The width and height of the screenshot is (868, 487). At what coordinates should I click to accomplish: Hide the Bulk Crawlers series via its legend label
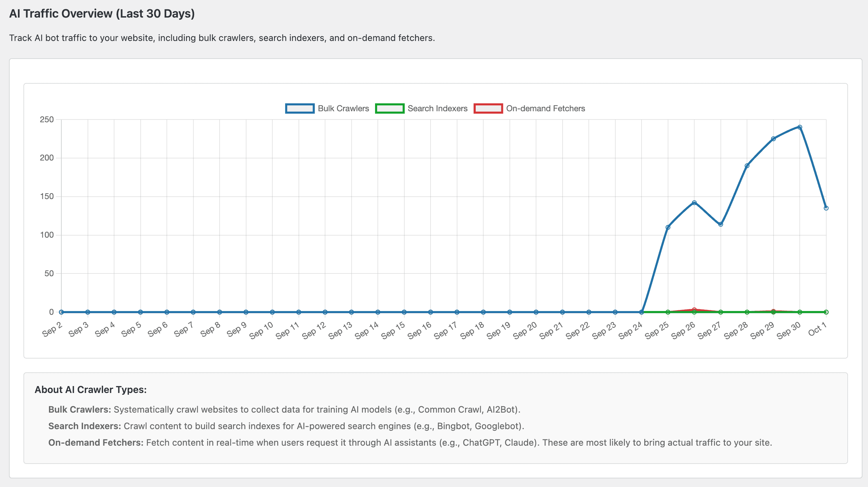[343, 108]
